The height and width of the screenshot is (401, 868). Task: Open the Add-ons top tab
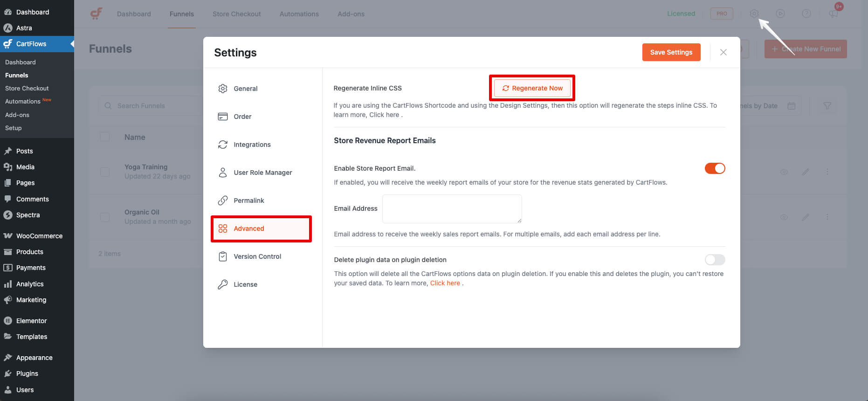click(351, 14)
